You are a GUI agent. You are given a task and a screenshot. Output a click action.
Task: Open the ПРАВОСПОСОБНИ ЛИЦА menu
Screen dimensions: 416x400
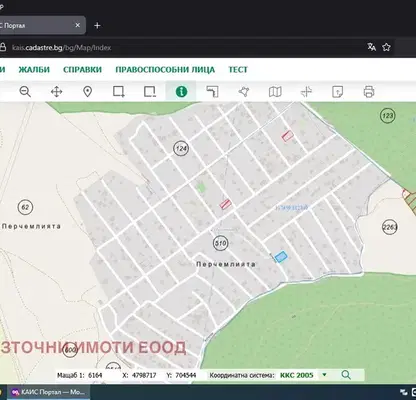[x=165, y=70]
